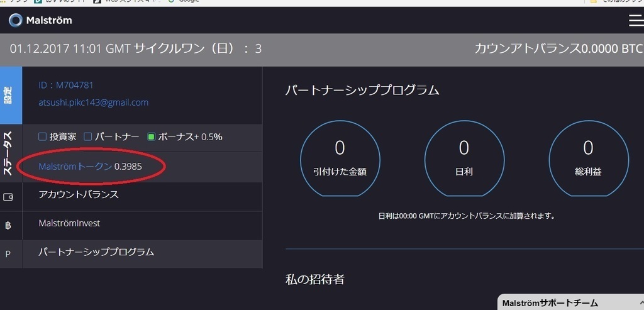644x310 pixels.
Task: Click the カウンアトバランス0.0000 BTC text
Action: click(558, 48)
